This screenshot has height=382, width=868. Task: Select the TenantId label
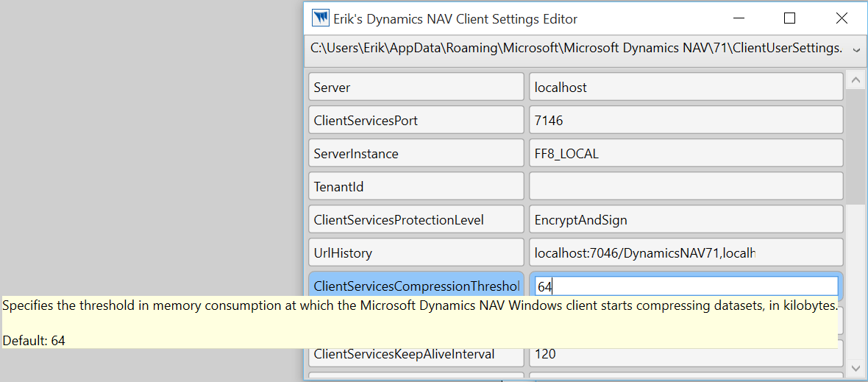point(416,186)
